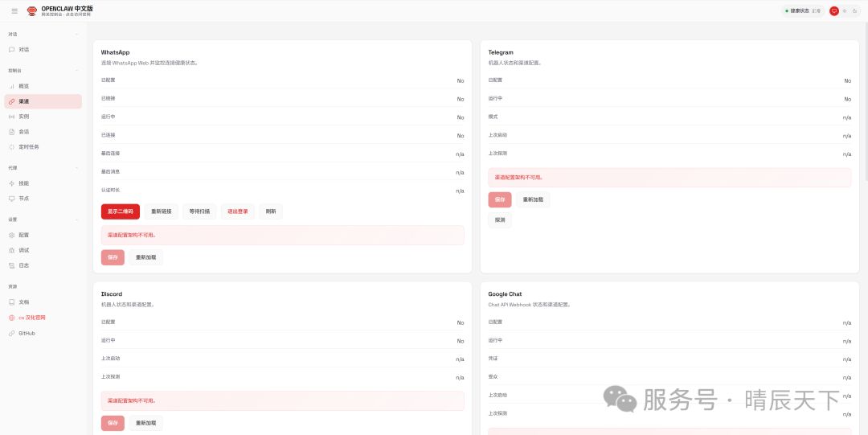Click WhatsApp 最后消息 row
Viewport: 868px width, 435px height.
point(282,172)
